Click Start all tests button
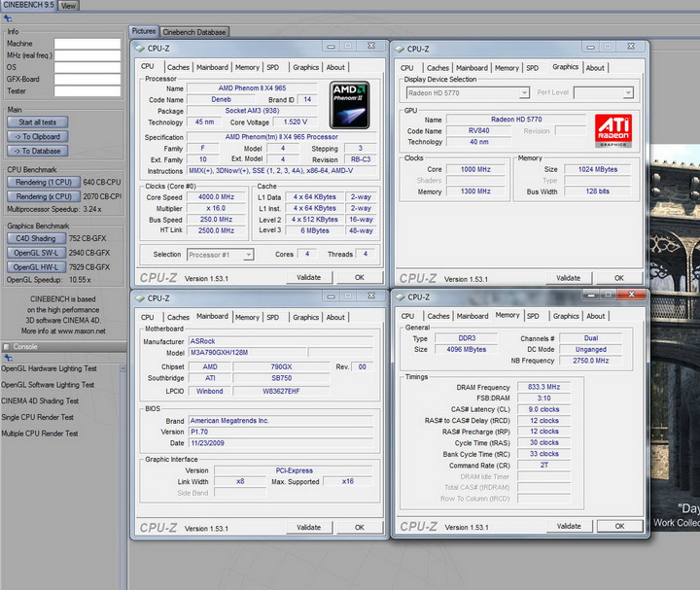Viewport: 700px width, 590px height. point(38,122)
